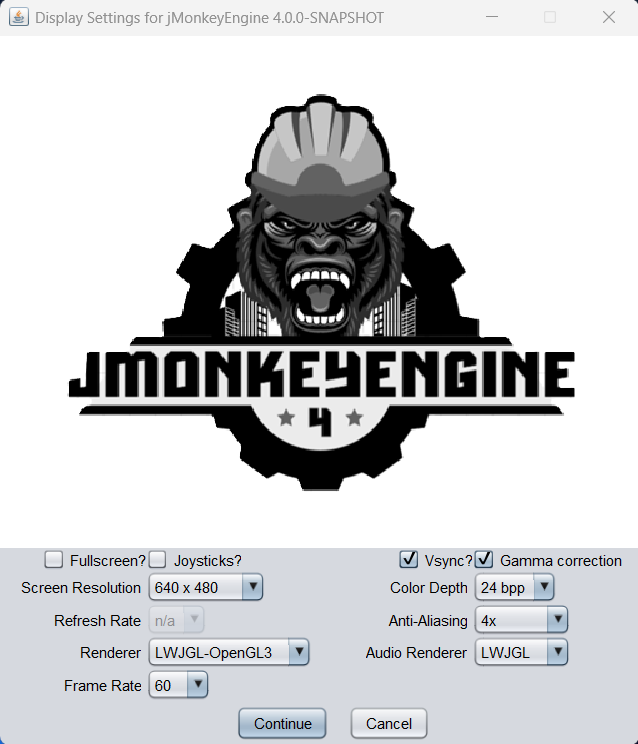Expand the Audio Renderer dropdown
Screen dimensions: 638x744
click(x=521, y=652)
